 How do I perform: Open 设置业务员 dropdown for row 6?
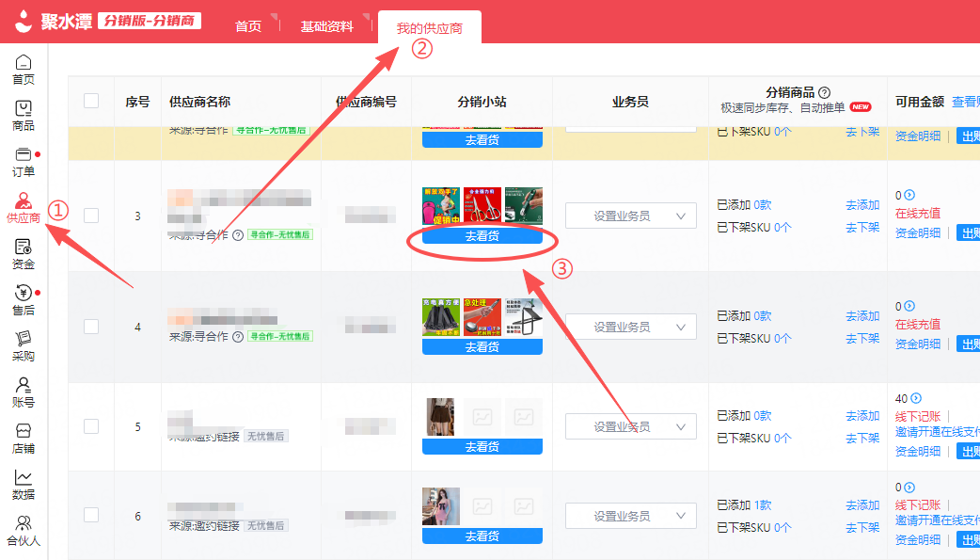point(630,516)
